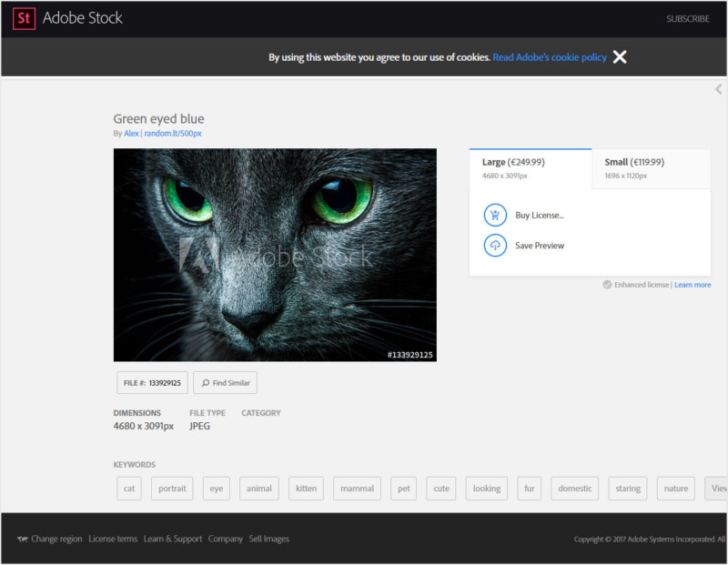Select the mammal keyword tag
Viewport: 728px width, 565px height.
coord(357,489)
